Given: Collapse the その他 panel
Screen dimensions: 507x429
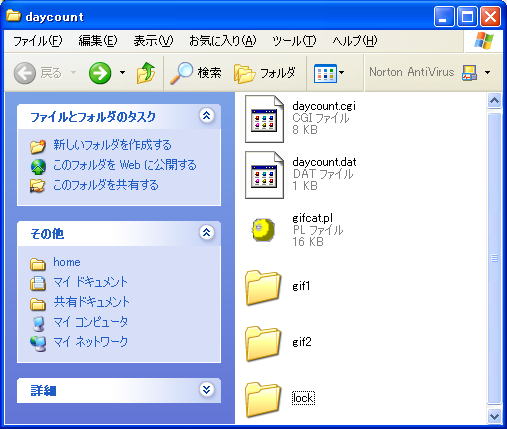Looking at the screenshot, I should [x=206, y=232].
